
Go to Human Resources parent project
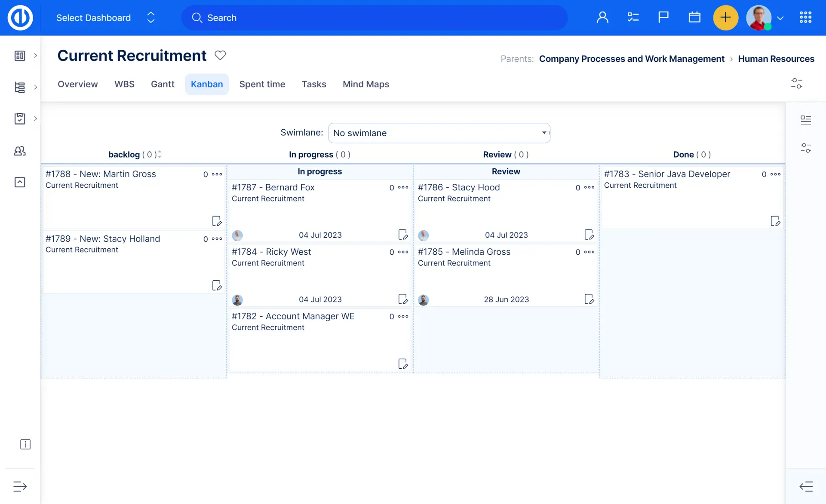point(776,59)
